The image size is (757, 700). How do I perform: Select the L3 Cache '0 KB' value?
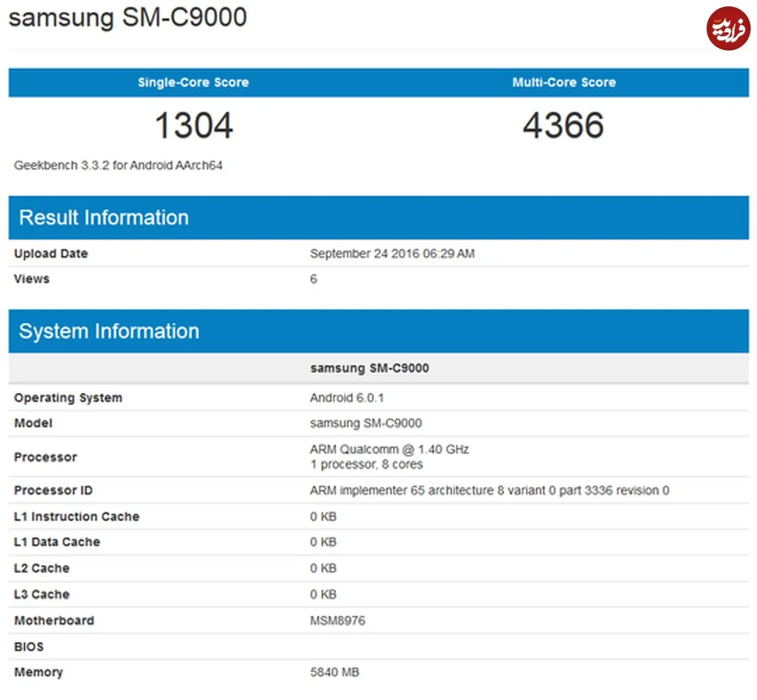pos(323,595)
